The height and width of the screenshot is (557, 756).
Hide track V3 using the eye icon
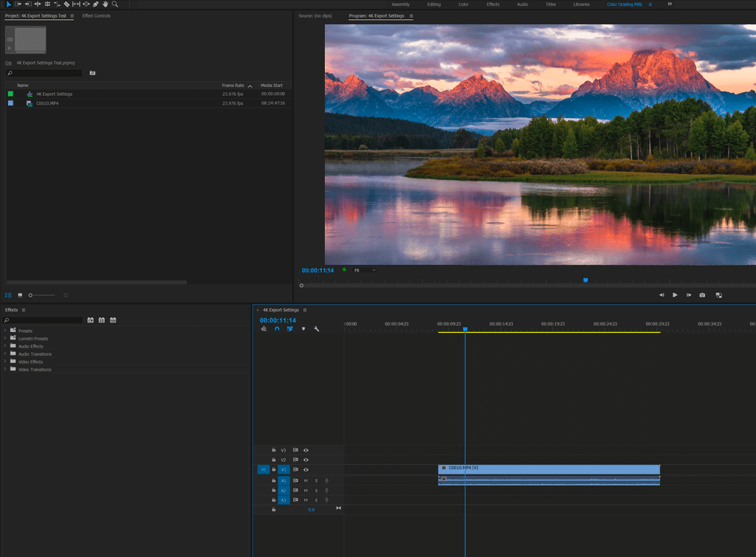(306, 450)
